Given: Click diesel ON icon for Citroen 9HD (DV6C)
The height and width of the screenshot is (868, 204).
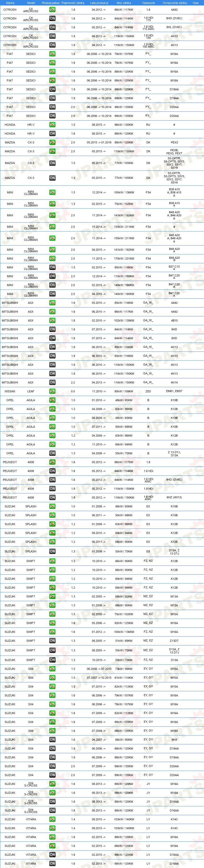Looking at the screenshot, I should point(52,18).
